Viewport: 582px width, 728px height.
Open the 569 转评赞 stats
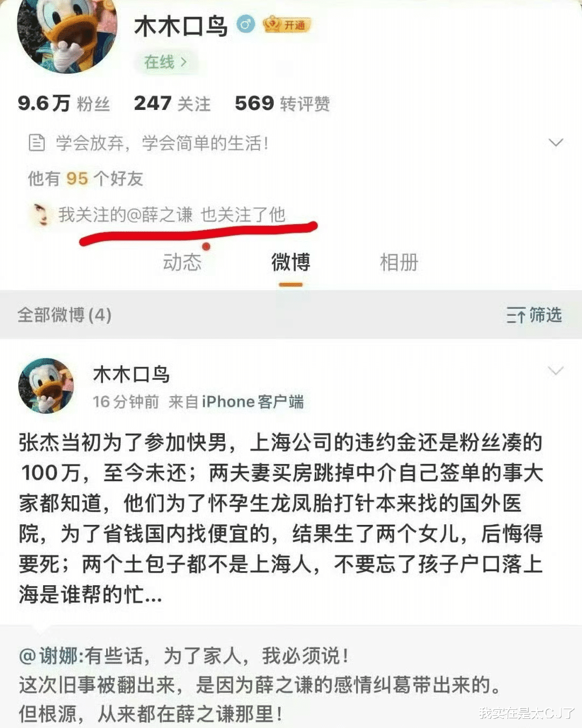(282, 103)
